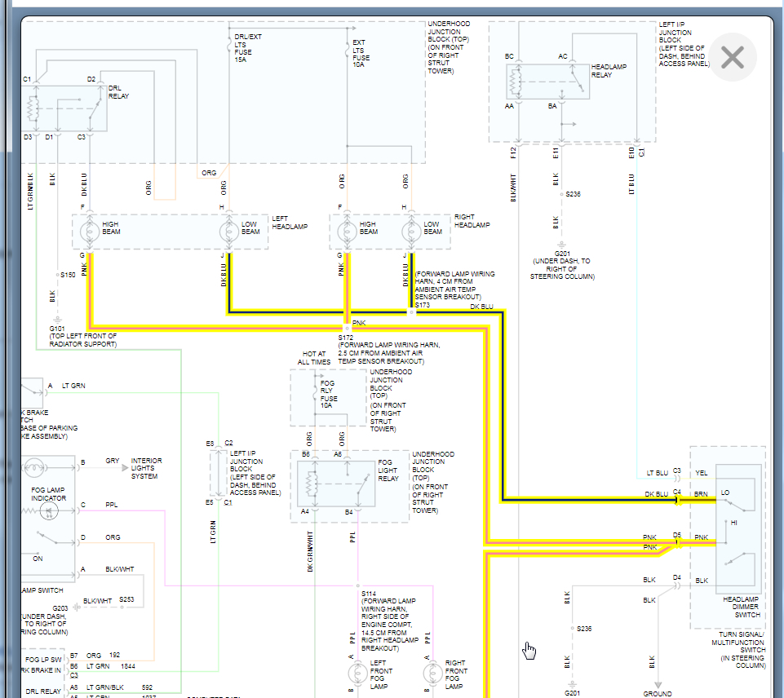Click the LEFT HEADLAMP label
The width and height of the screenshot is (784, 698).
(290, 223)
